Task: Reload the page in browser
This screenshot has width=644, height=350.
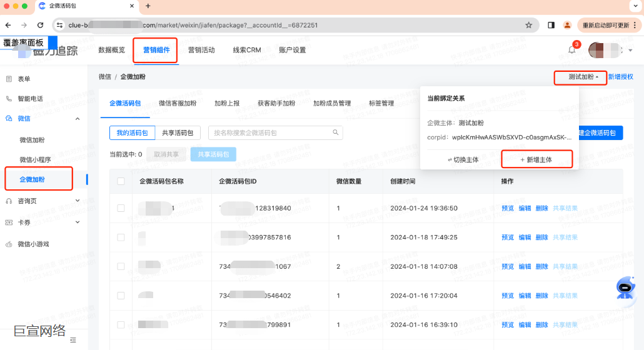Action: coord(41,25)
